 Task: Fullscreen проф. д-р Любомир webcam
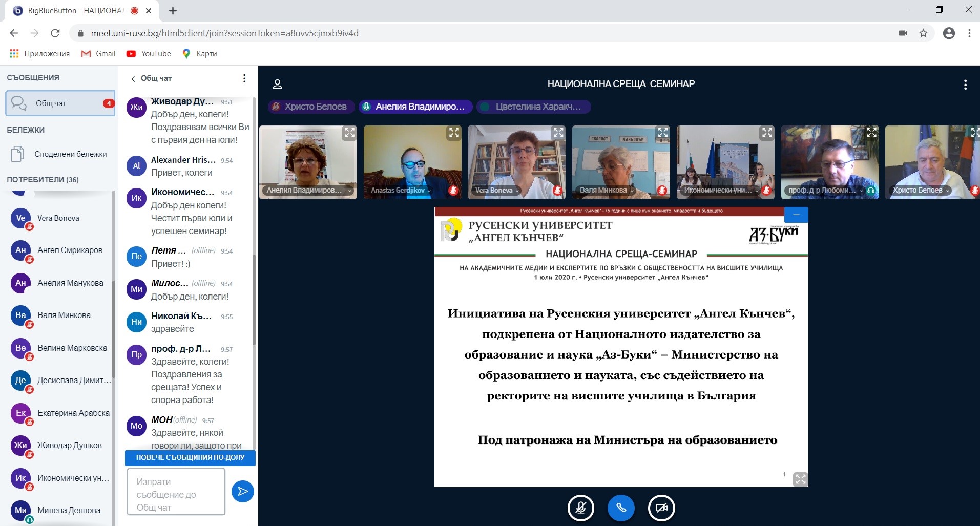871,133
